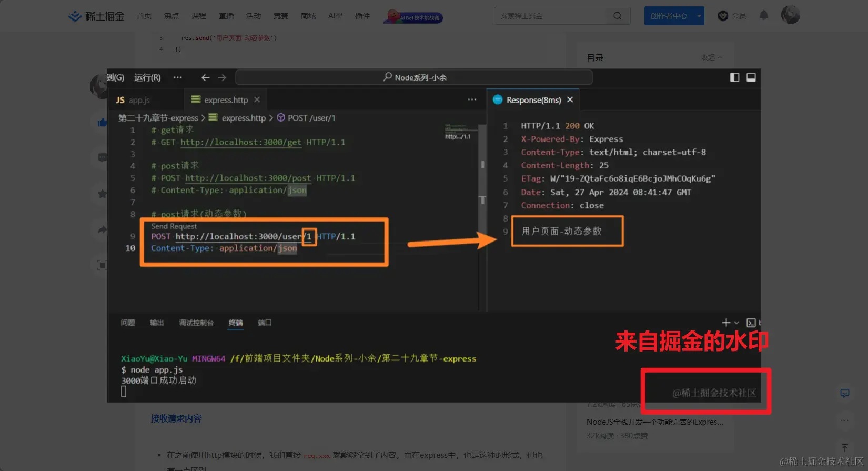The image size is (868, 471).
Task: Click the terminal shell icon in panel
Action: pos(751,323)
